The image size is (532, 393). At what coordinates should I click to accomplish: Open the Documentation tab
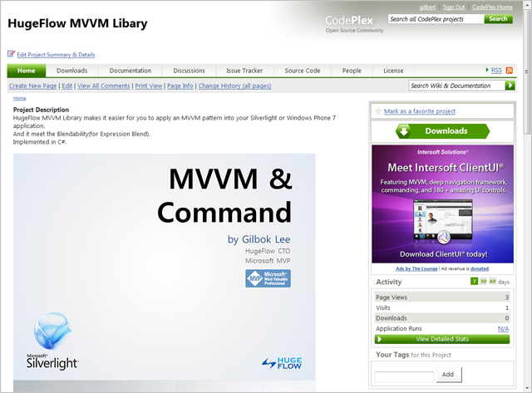pyautogui.click(x=131, y=71)
